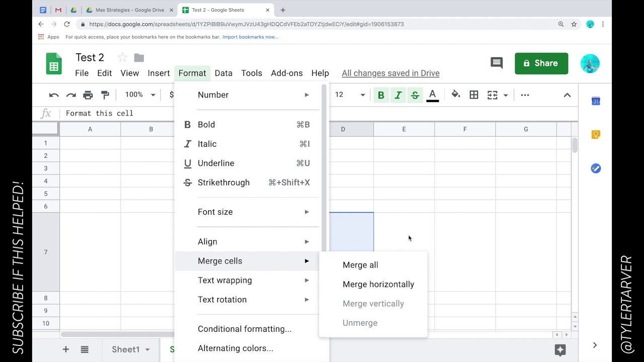
Task: Open the font size 12 dropdown
Action: (x=350, y=95)
